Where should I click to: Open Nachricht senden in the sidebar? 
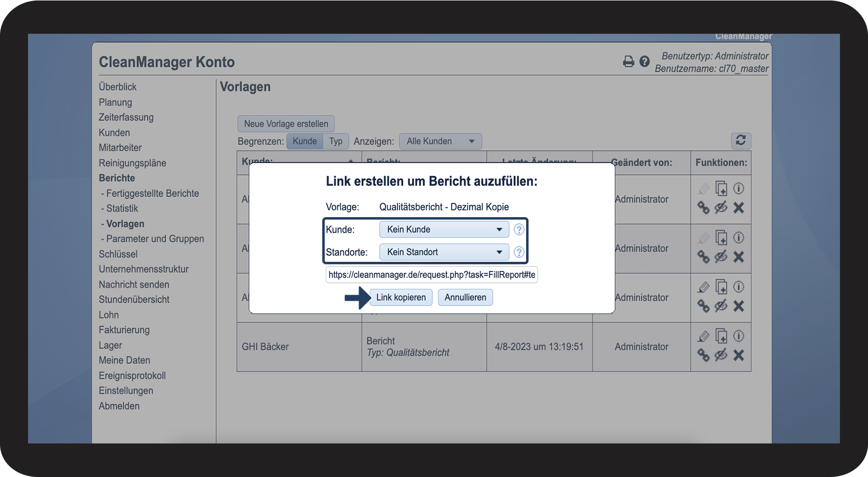134,284
